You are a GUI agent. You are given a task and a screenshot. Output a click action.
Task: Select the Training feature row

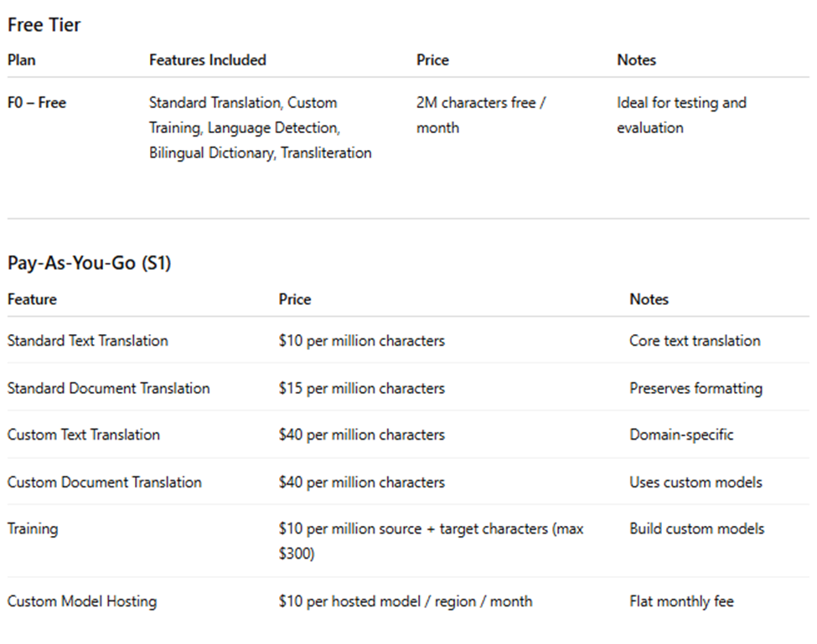tap(408, 541)
